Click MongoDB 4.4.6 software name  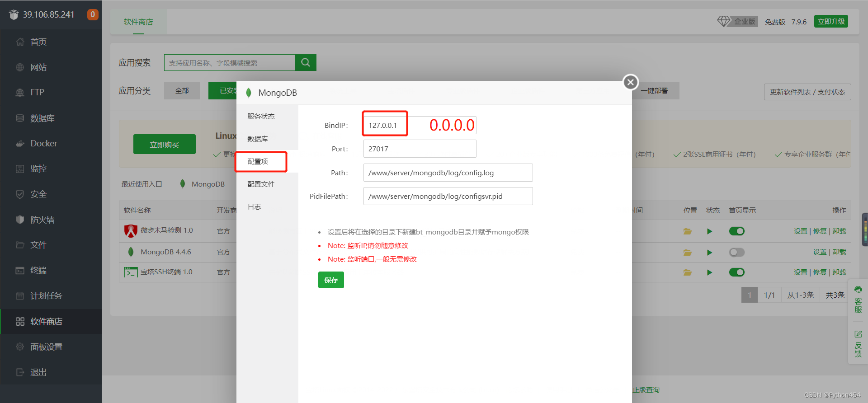pyautogui.click(x=166, y=252)
